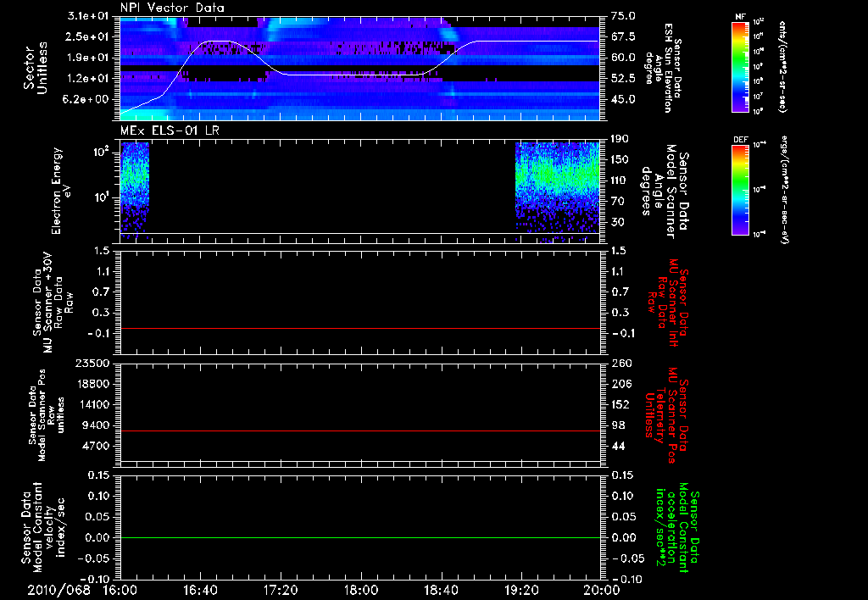The height and width of the screenshot is (600, 868).
Task: Click the 23500 scanner position tick value
Action: 93,363
